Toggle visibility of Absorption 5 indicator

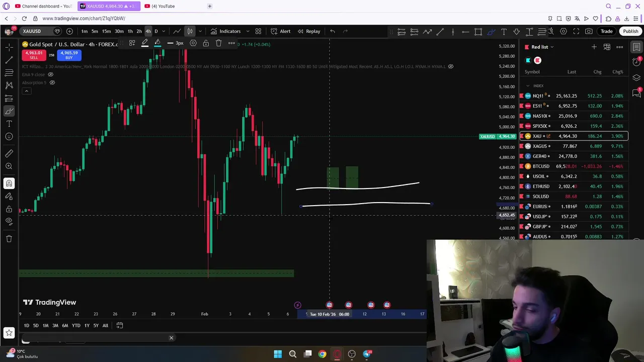(x=52, y=82)
